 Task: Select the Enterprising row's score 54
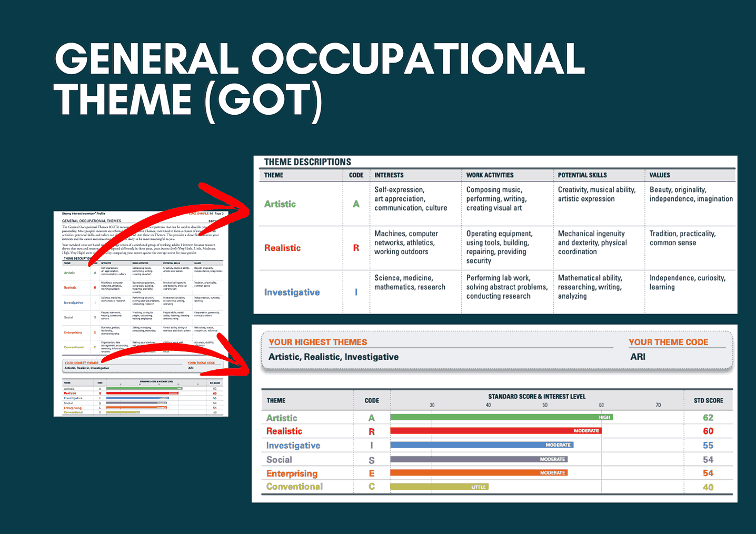[708, 473]
